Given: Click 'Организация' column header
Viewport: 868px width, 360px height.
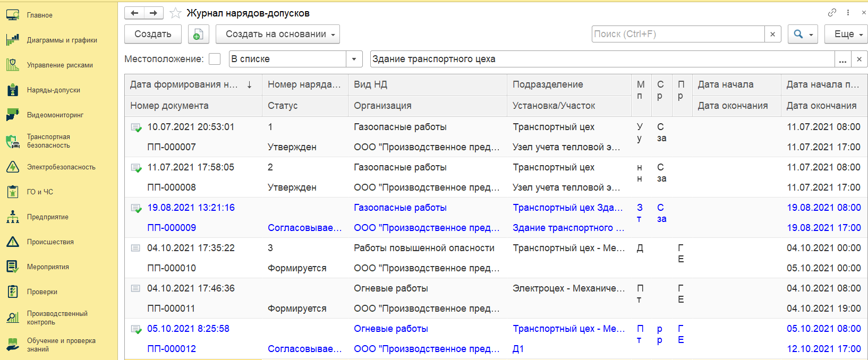Looking at the screenshot, I should pyautogui.click(x=428, y=106).
